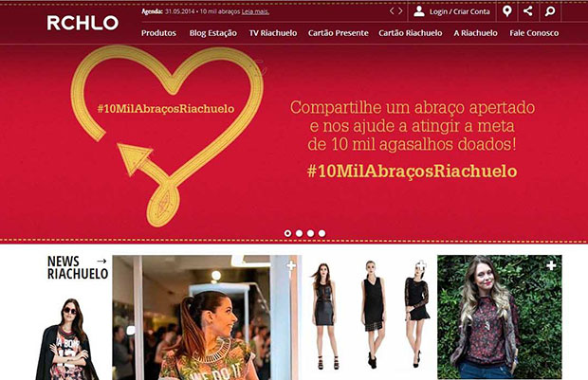
Task: Click the share icon in header
Action: click(528, 10)
